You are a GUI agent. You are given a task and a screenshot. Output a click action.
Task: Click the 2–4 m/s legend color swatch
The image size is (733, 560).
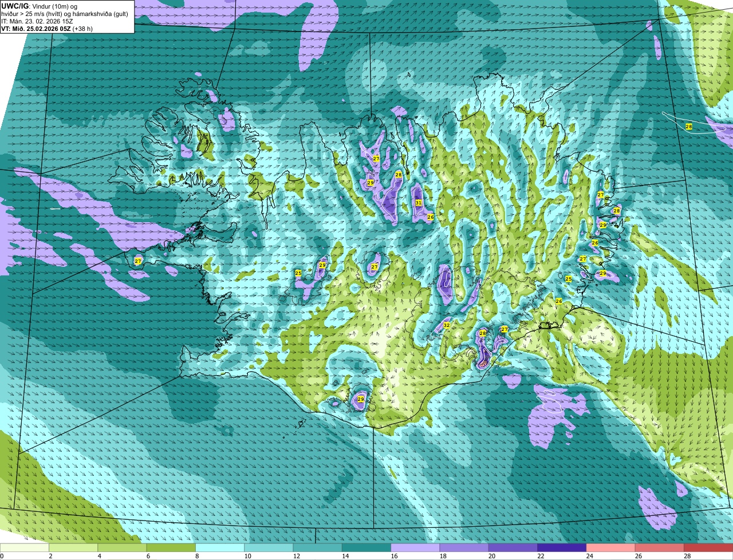click(73, 548)
